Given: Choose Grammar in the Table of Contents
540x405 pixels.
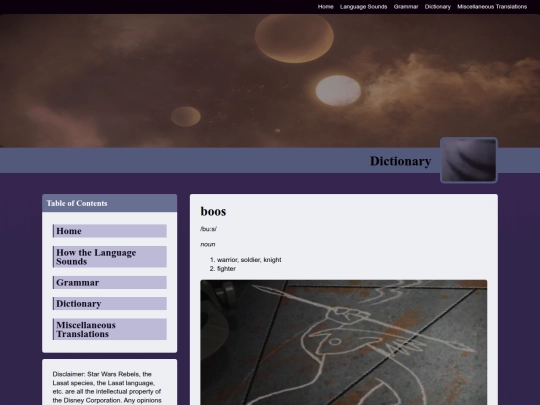Looking at the screenshot, I should 110,282.
